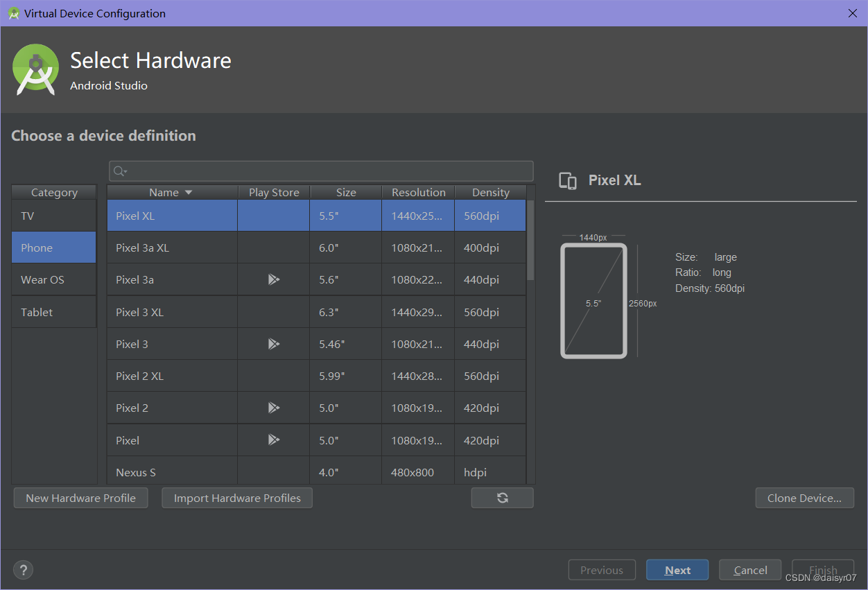868x590 pixels.
Task: Select the Pixel 2 device name
Action: point(132,408)
